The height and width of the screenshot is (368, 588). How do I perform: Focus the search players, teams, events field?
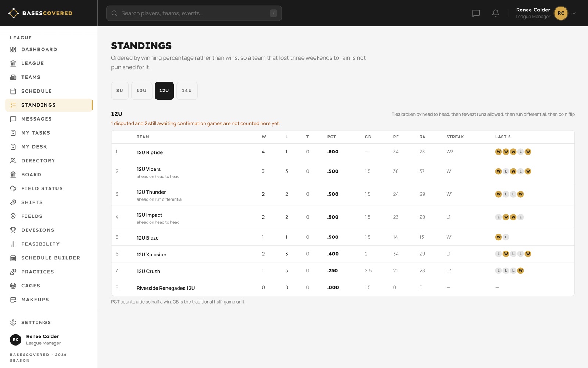click(x=194, y=13)
